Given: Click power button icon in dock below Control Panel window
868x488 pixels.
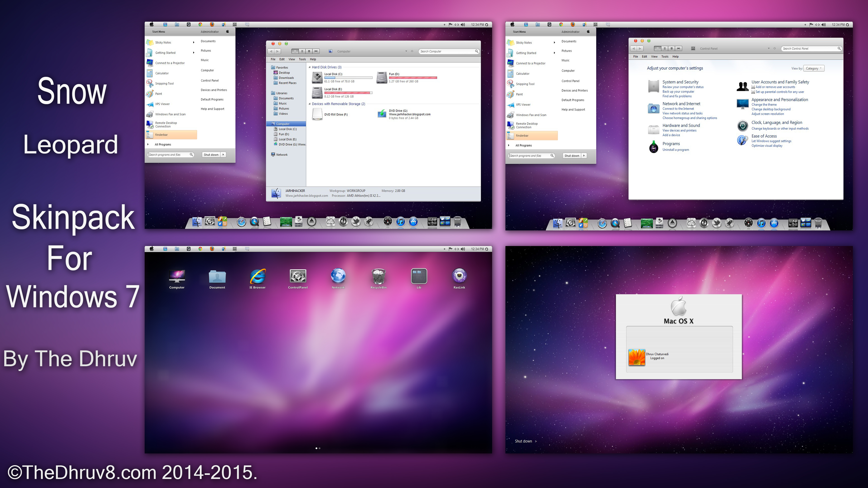Looking at the screenshot, I should click(704, 223).
